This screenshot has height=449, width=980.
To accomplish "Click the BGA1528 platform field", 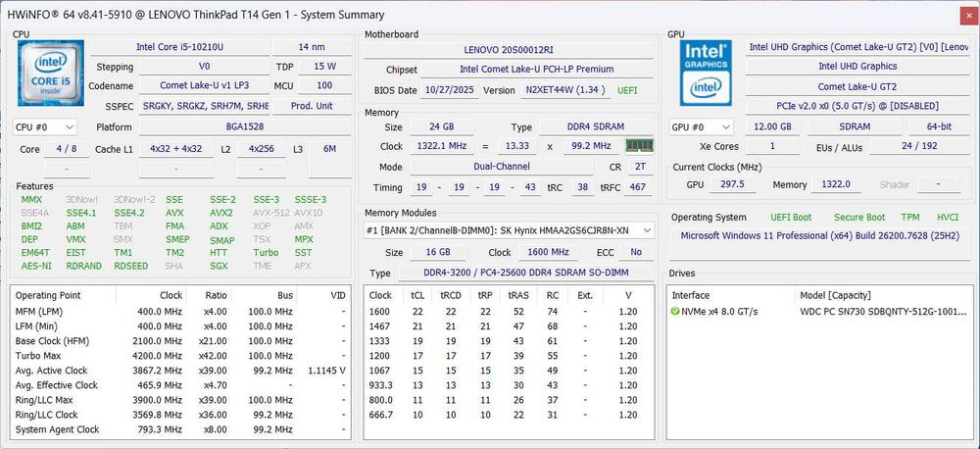I will pyautogui.click(x=244, y=126).
